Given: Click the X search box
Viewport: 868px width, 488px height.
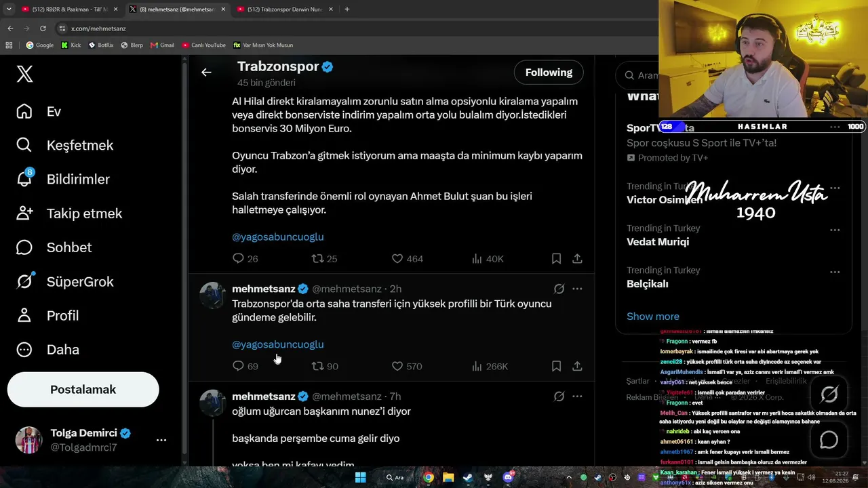Looking at the screenshot, I should [x=637, y=75].
